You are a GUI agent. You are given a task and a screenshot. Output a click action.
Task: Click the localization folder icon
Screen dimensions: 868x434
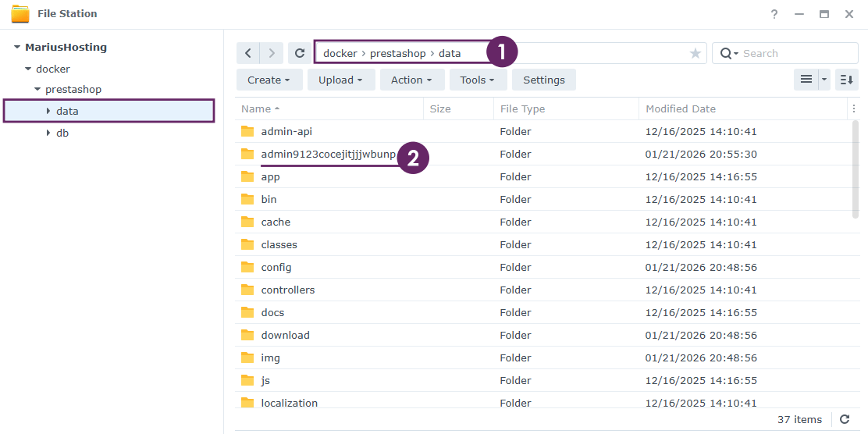click(247, 403)
